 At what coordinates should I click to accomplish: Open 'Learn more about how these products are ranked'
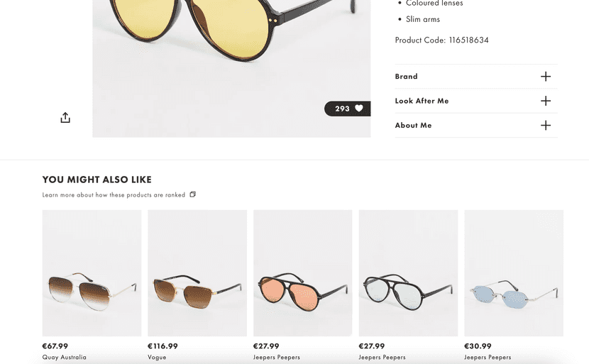[114, 195]
